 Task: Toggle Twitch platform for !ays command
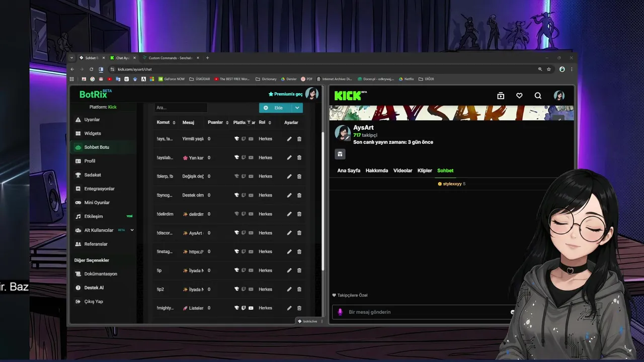click(244, 139)
